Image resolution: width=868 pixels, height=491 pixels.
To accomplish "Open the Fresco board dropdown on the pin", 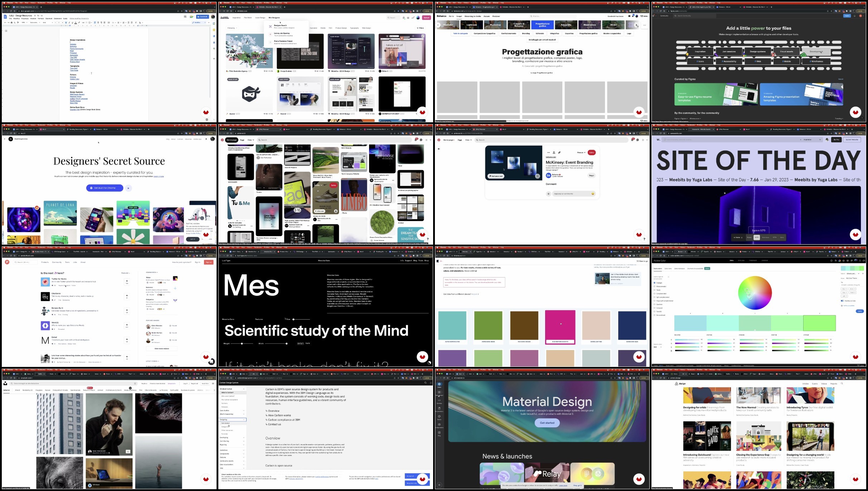I will pyautogui.click(x=581, y=152).
